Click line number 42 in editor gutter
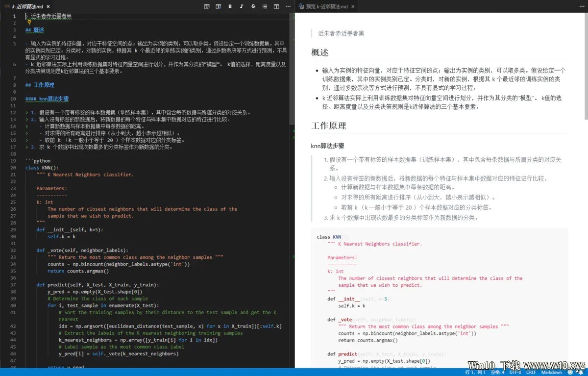 click(x=13, y=326)
